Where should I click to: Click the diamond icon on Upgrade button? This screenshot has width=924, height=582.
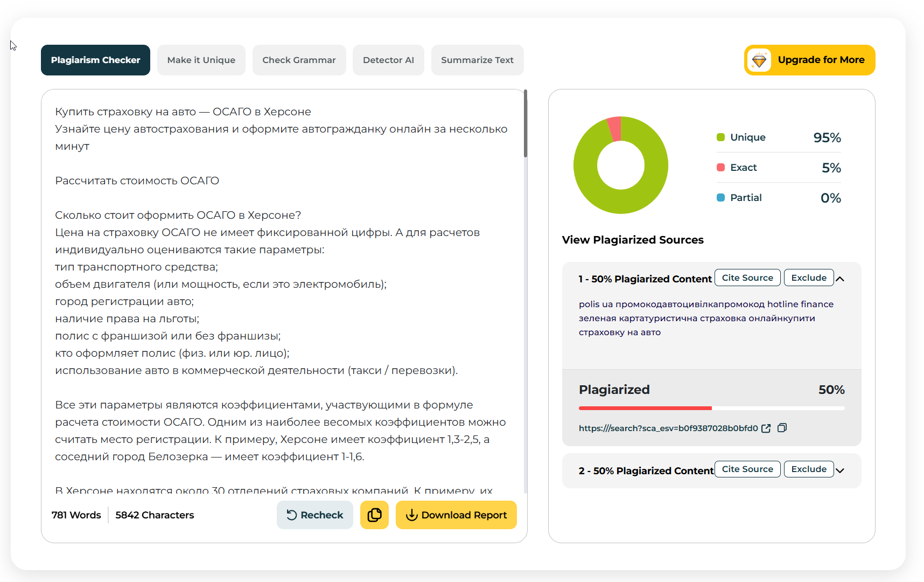(759, 60)
